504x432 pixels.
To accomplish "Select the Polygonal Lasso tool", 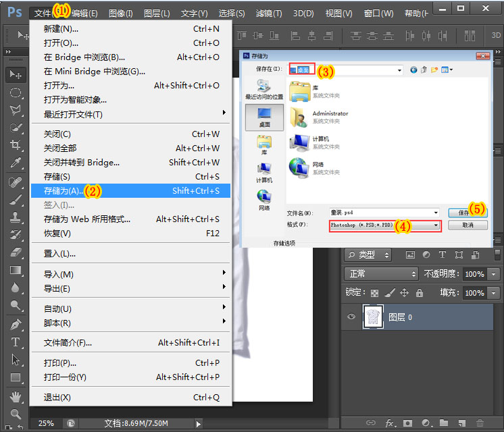I will click(16, 111).
